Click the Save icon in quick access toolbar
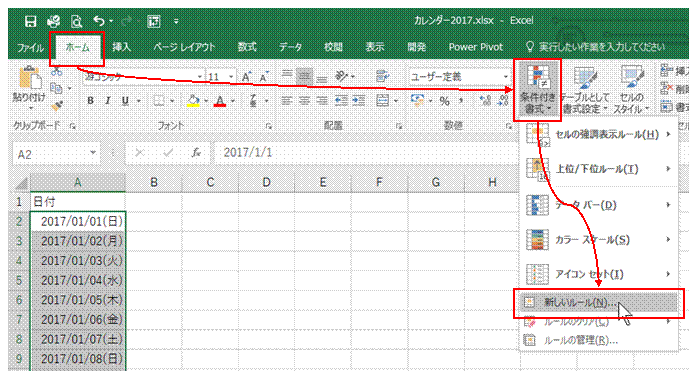 (x=30, y=21)
